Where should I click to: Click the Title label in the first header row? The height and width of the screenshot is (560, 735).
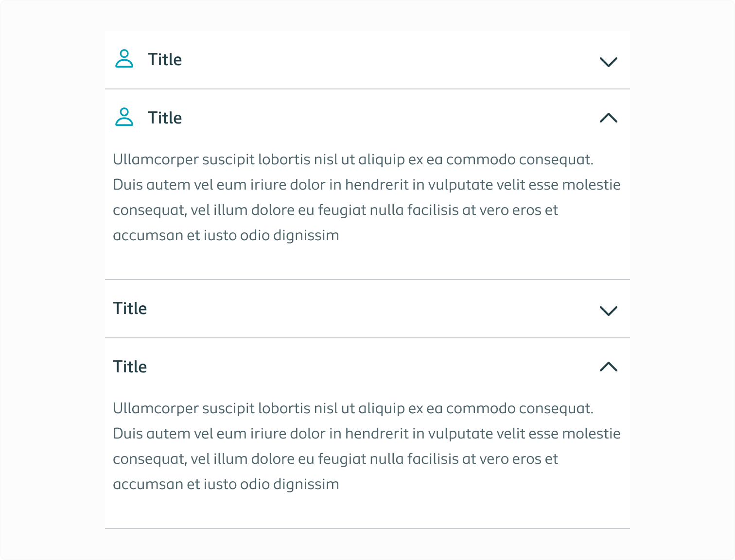click(x=165, y=60)
